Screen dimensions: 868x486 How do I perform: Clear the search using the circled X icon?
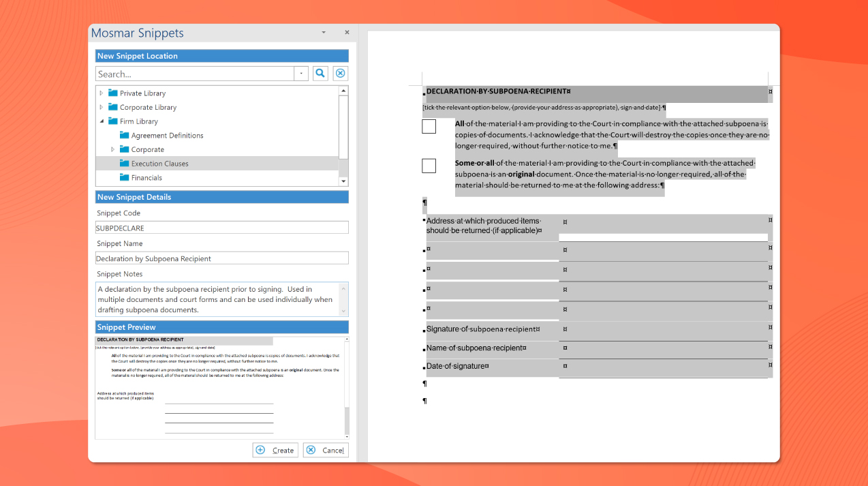tap(340, 73)
